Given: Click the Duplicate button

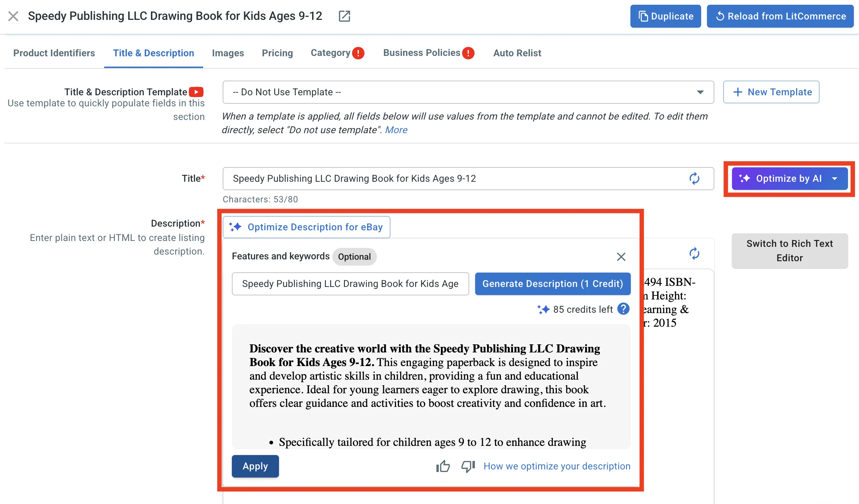Looking at the screenshot, I should 665,16.
